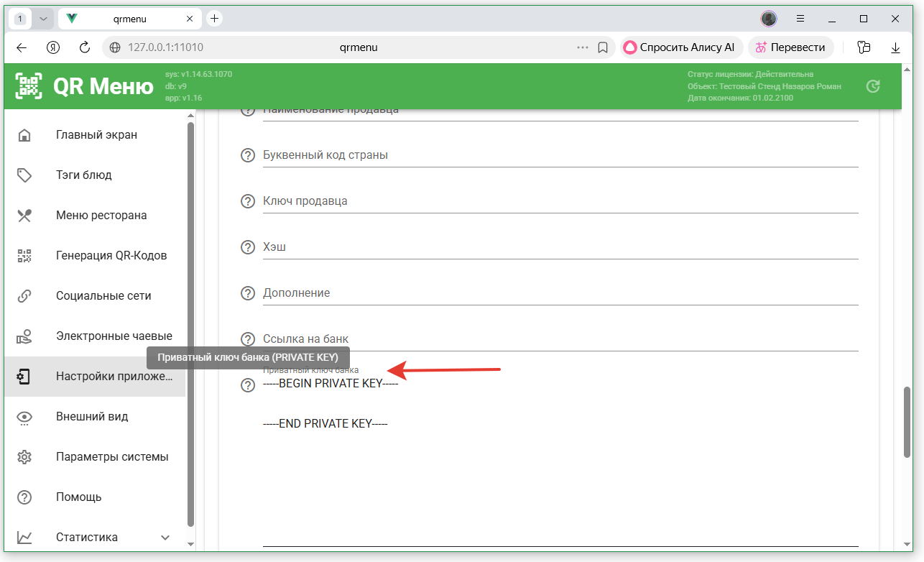Screen dimensions: 924x562
Task: Click help icon beside Буквенный код страны
Action: (x=248, y=155)
